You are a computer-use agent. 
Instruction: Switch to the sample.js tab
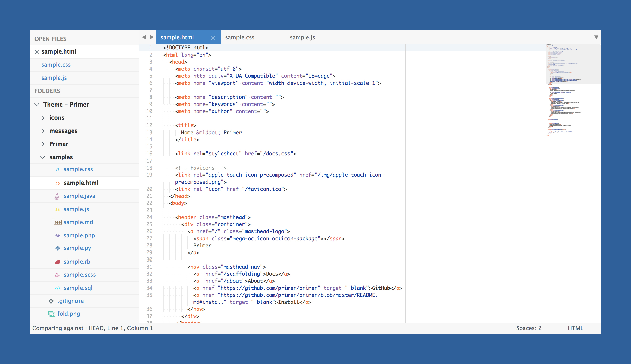(302, 38)
